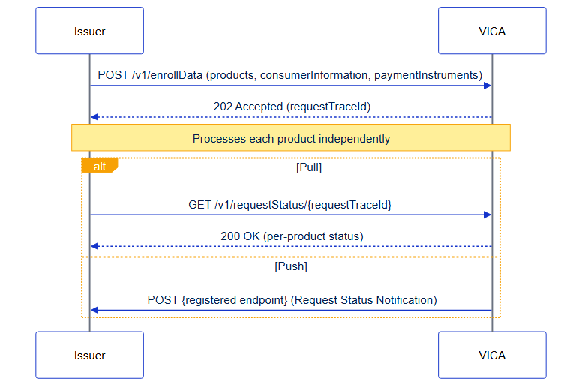Click the bottom Issuer participant box
The width and height of the screenshot is (588, 391).
pos(90,355)
